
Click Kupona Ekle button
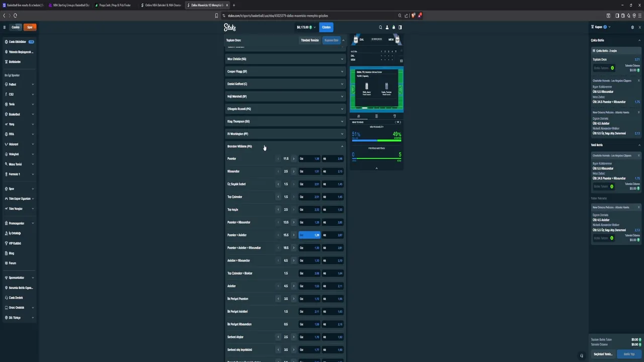pyautogui.click(x=332, y=40)
